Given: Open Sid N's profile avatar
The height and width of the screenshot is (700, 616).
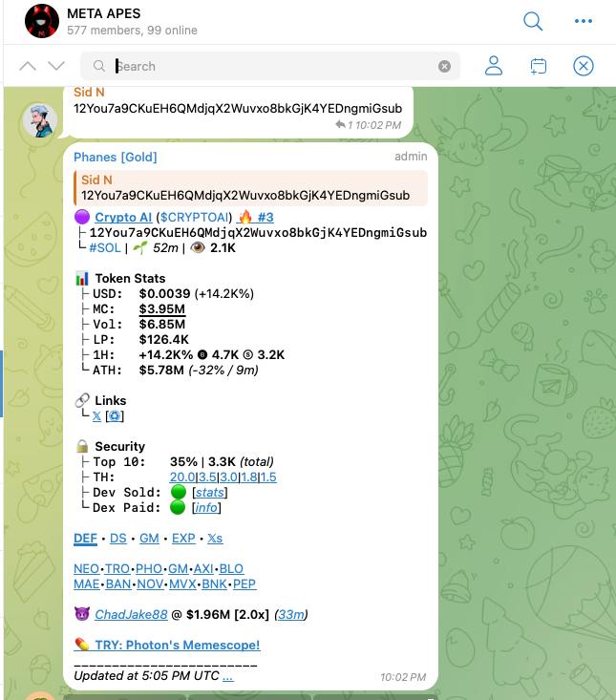Looking at the screenshot, I should click(40, 120).
